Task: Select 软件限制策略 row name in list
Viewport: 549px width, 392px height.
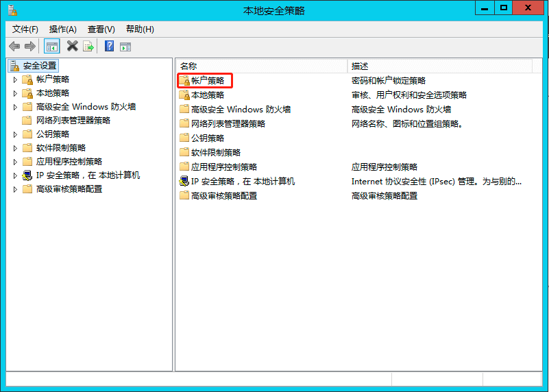Action: coord(216,153)
